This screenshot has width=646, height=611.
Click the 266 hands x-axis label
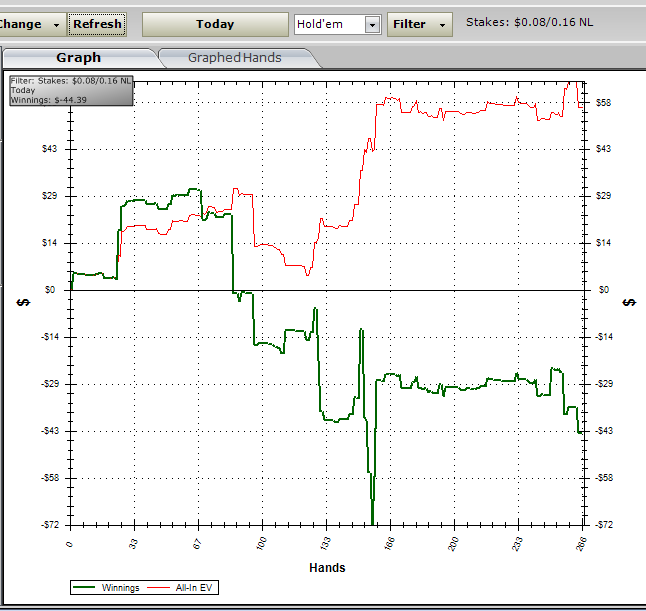point(581,544)
